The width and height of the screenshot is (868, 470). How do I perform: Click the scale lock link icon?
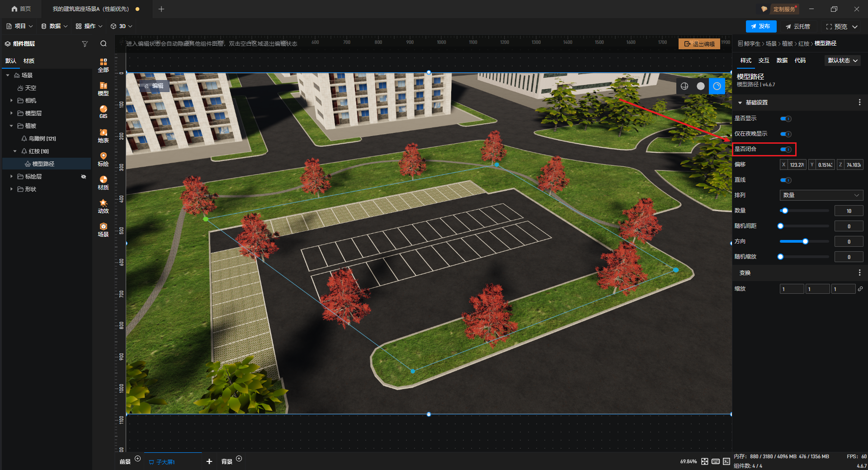tap(860, 289)
